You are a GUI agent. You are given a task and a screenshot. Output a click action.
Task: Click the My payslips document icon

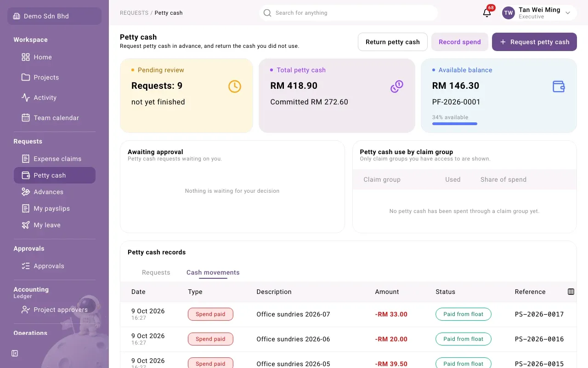(26, 208)
